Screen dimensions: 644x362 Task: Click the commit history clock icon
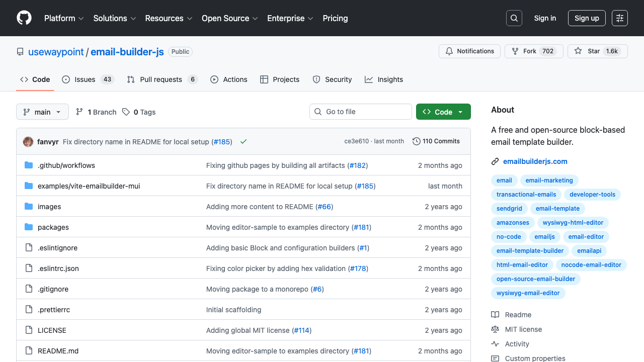(x=416, y=141)
